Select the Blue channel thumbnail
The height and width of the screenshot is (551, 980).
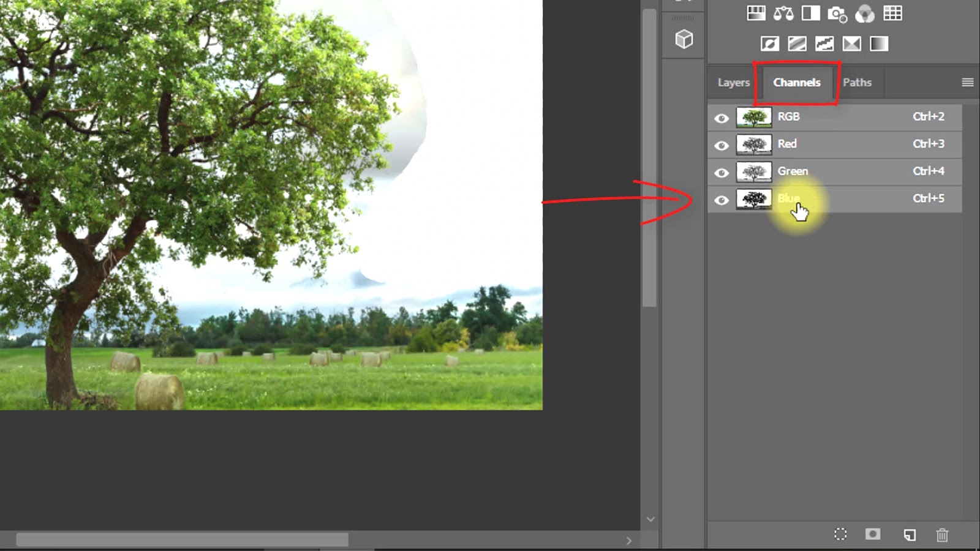pyautogui.click(x=754, y=198)
